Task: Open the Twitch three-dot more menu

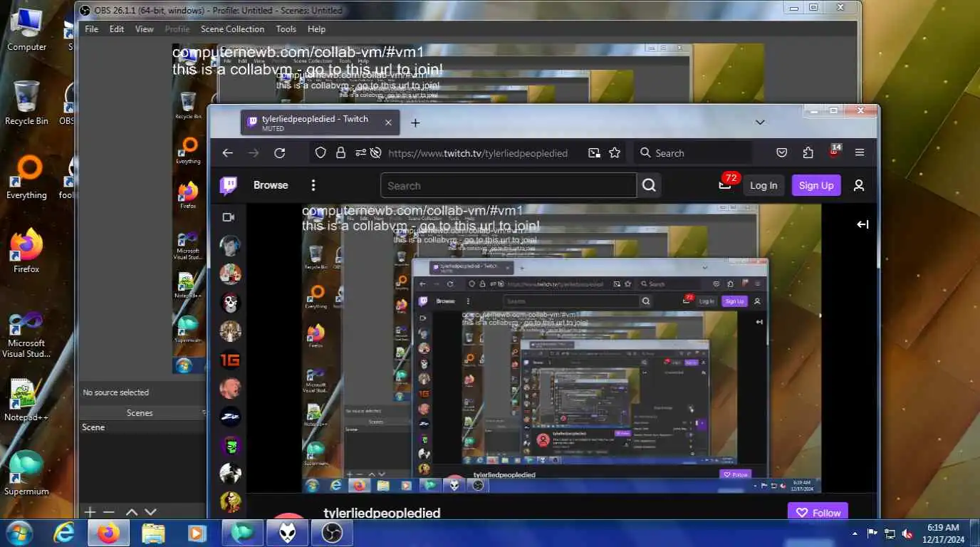Action: point(313,185)
